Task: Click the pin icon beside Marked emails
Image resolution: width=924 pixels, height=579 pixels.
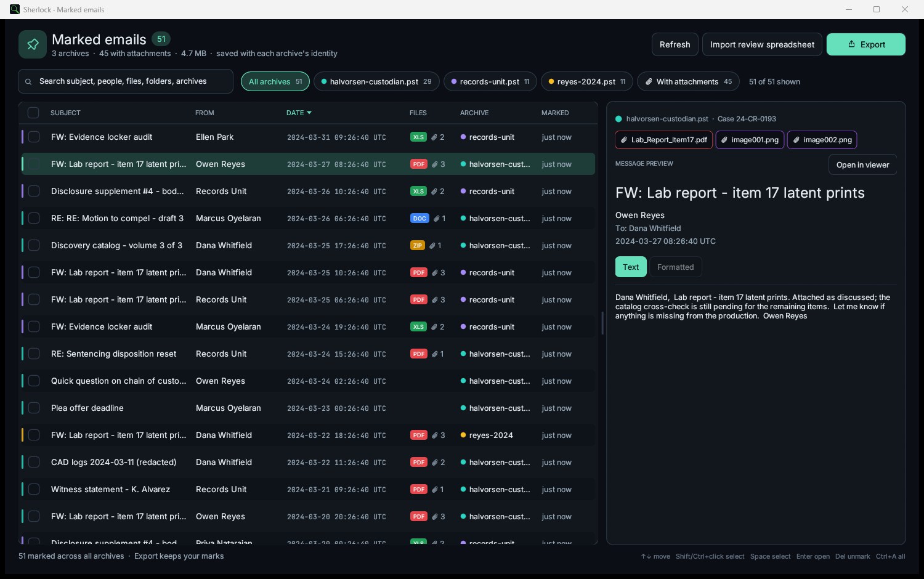Action: coord(33,44)
